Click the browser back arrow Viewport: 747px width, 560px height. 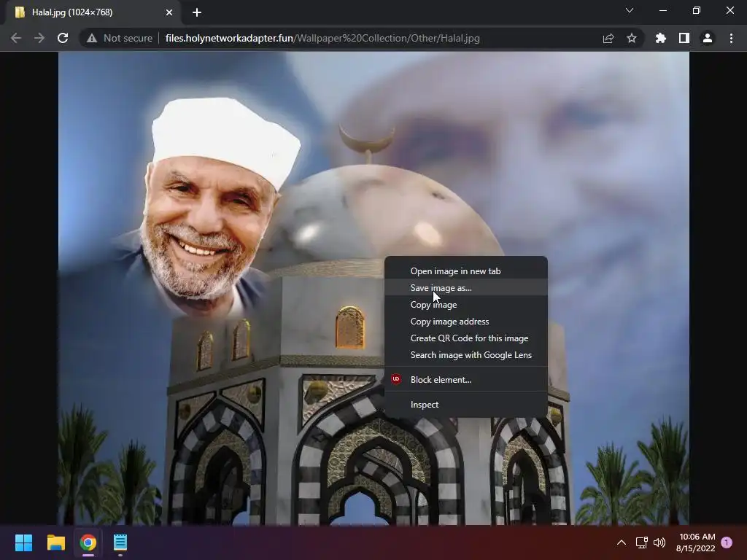(16, 38)
